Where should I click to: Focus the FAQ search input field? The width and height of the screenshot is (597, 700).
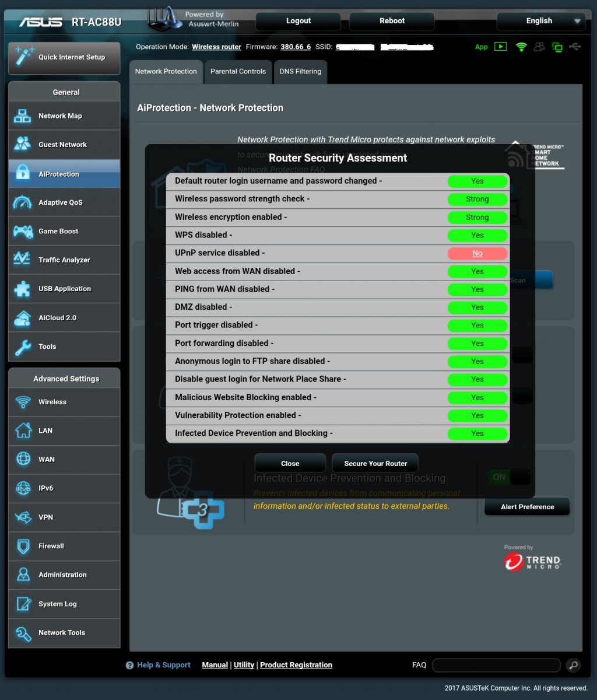pos(496,665)
